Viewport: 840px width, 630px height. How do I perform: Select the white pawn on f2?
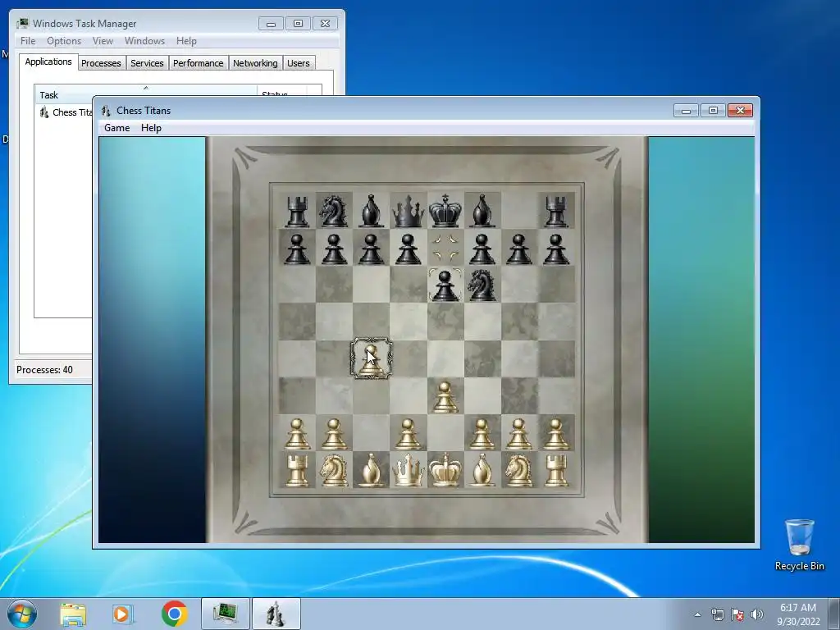pyautogui.click(x=482, y=434)
